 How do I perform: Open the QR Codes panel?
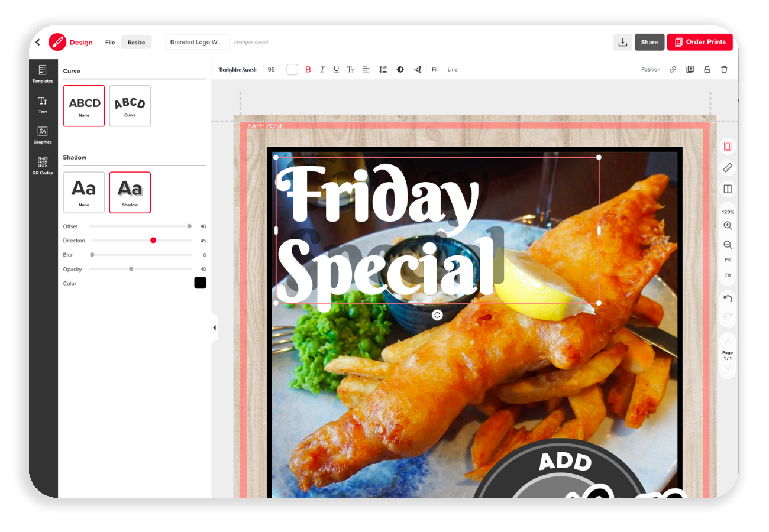tap(43, 166)
